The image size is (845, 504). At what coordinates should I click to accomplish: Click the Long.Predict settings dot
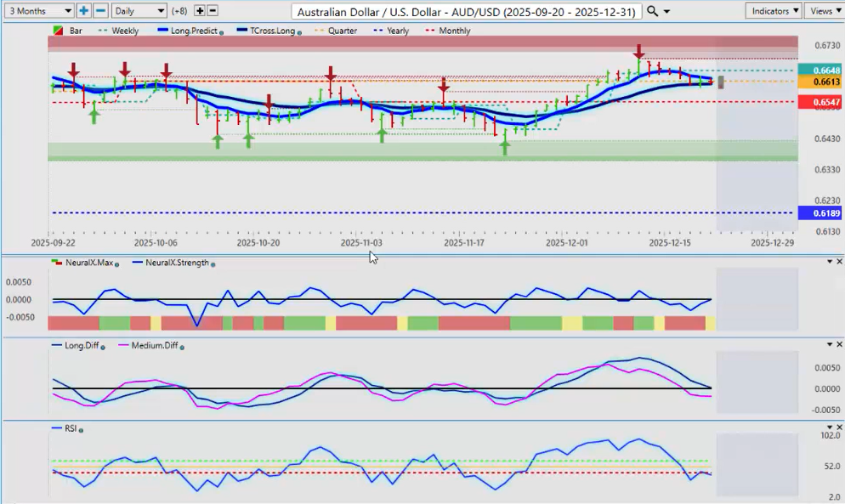[x=222, y=31]
